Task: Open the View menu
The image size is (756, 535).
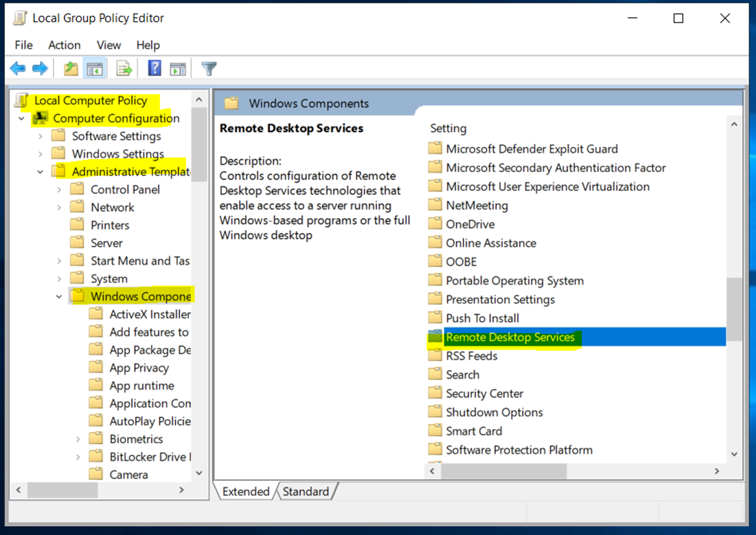Action: click(108, 45)
